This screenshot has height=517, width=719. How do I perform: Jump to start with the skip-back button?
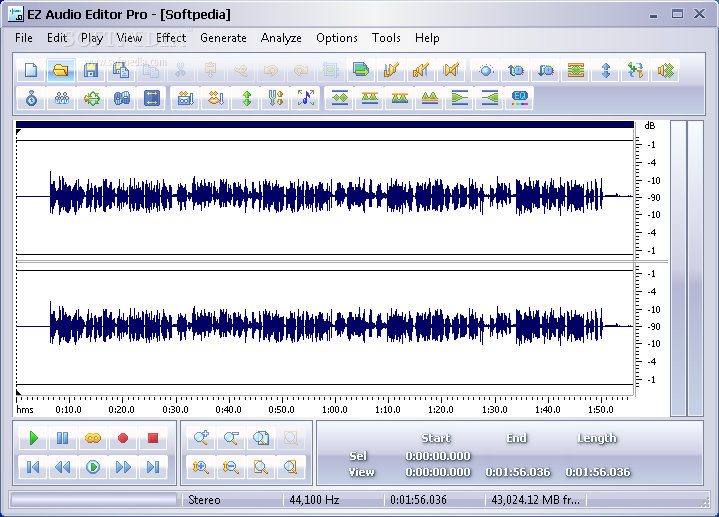tap(33, 467)
